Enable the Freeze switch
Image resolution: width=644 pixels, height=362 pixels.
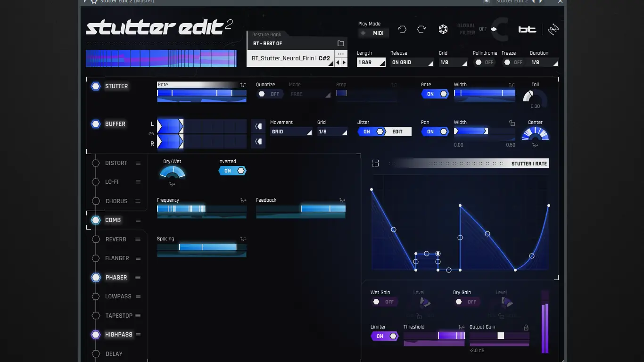[513, 62]
